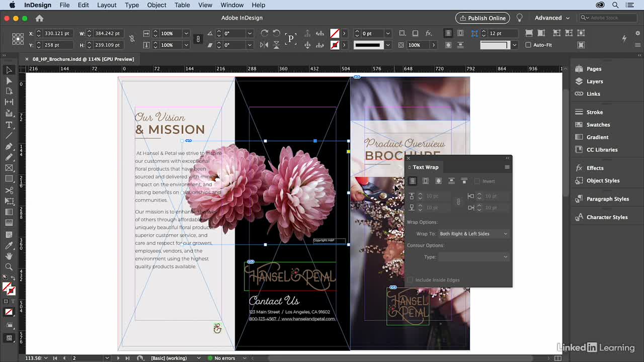Open the Advanced workspace switcher dropdown

pos(552,18)
